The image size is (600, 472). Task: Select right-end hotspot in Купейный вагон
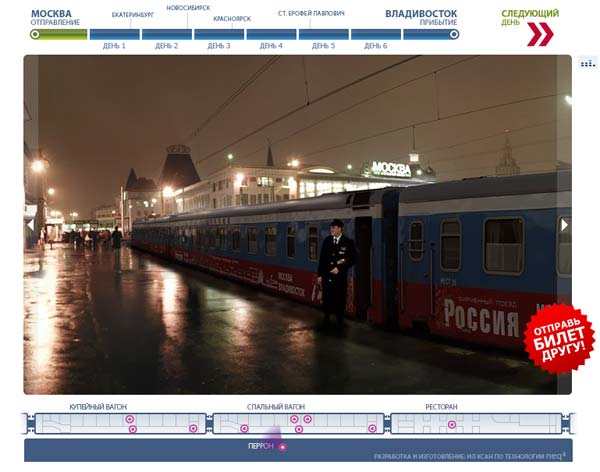[x=193, y=428]
